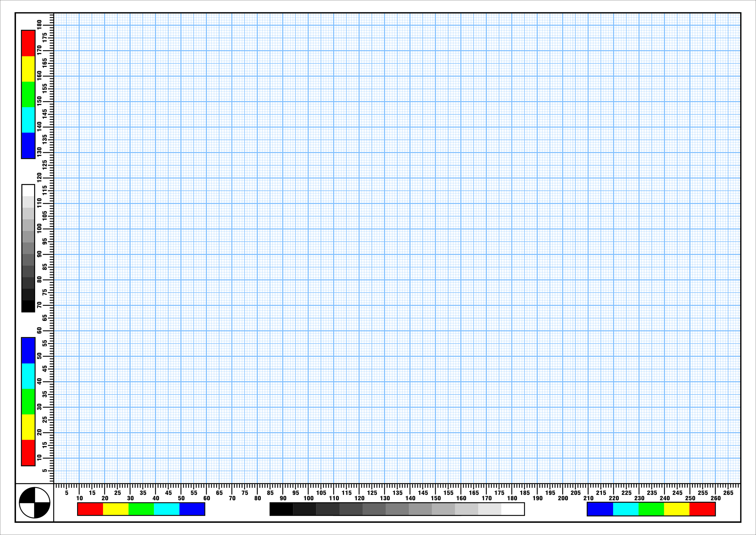
Task: Click the black-and-white registration target circle
Action: (34, 503)
